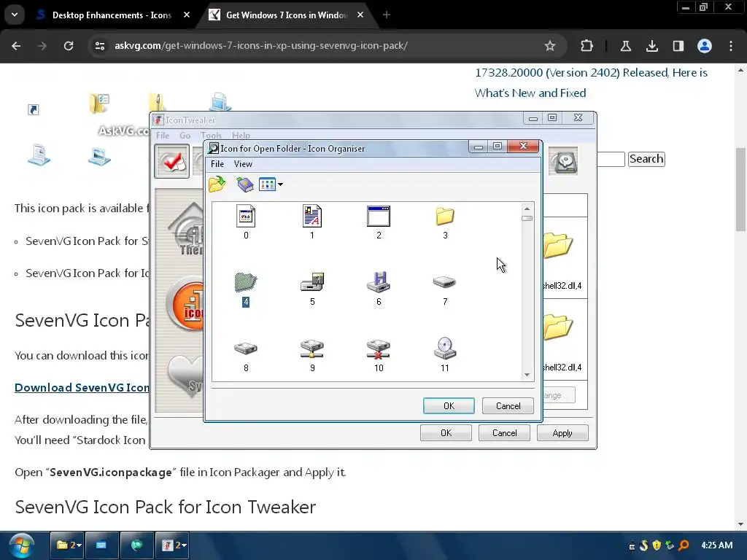Click the web page Search button
This screenshot has width=747, height=560.
[646, 159]
